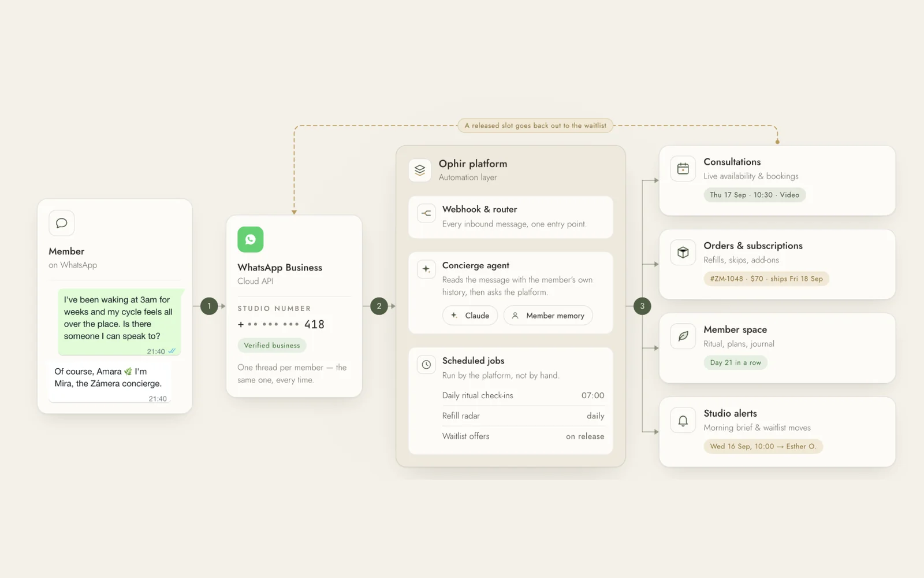Click the 'Every inbound message, one entry point.' description
The height and width of the screenshot is (578, 924).
click(x=514, y=224)
